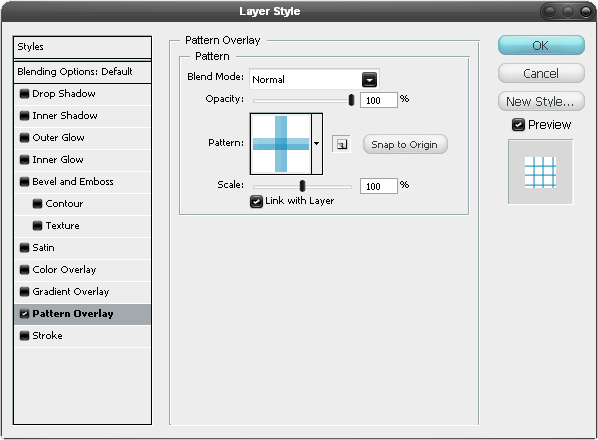Viewport: 598px width, 440px height.
Task: Select Blending Options: Default entry
Action: pos(82,72)
